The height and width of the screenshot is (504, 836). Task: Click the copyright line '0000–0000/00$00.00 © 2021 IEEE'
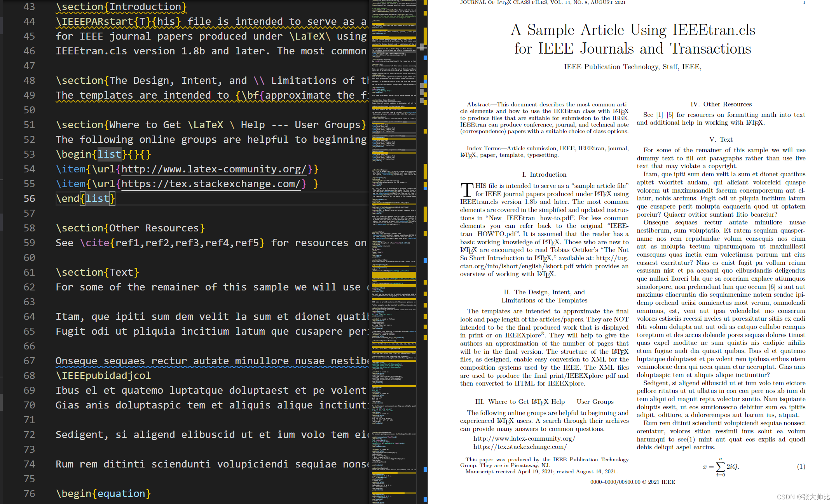tap(633, 482)
